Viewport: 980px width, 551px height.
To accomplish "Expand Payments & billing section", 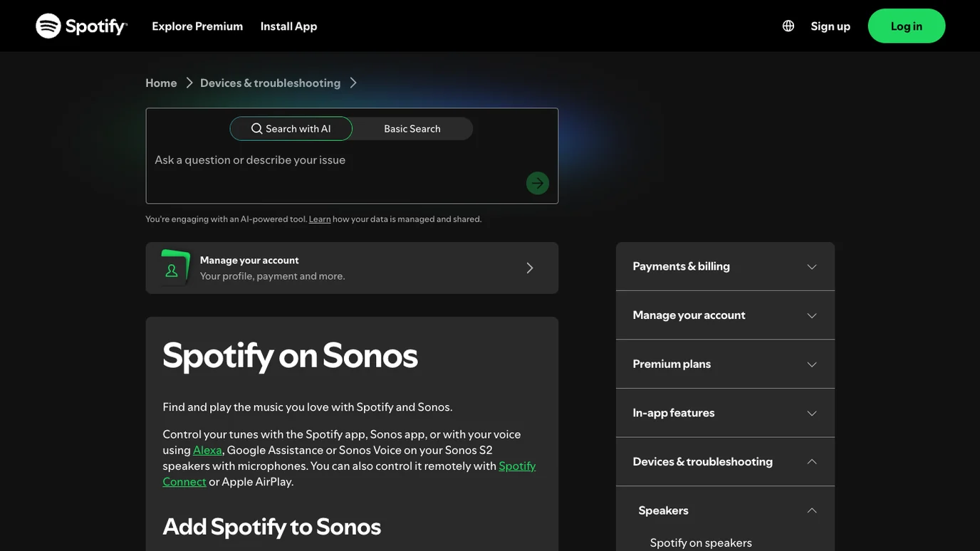I will pos(725,266).
